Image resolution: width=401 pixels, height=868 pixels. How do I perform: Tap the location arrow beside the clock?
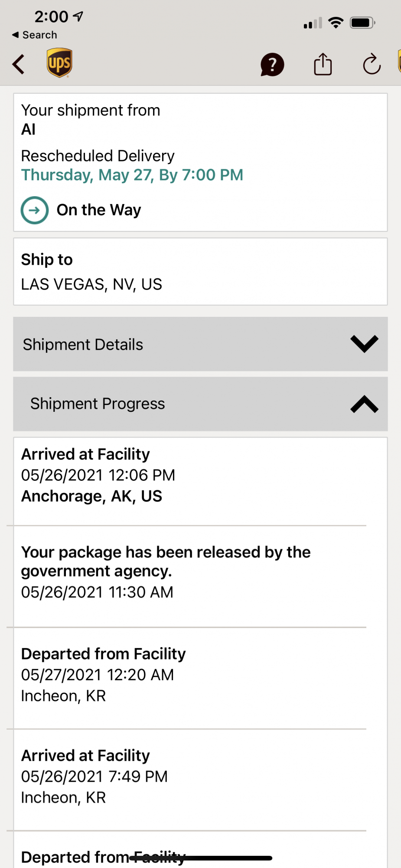[78, 16]
